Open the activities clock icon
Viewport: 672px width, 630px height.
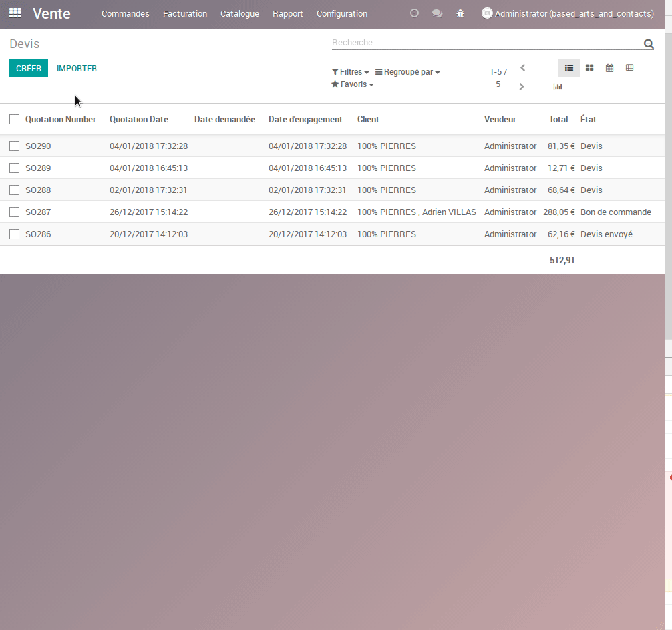point(414,13)
